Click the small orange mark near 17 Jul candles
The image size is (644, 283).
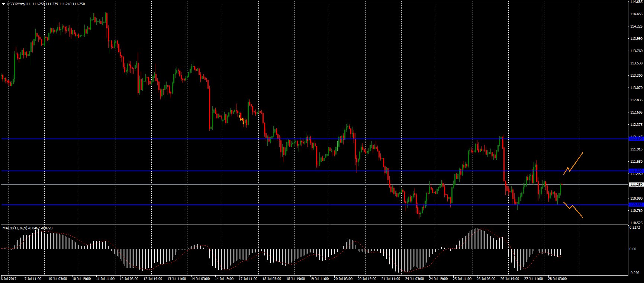[x=242, y=120]
